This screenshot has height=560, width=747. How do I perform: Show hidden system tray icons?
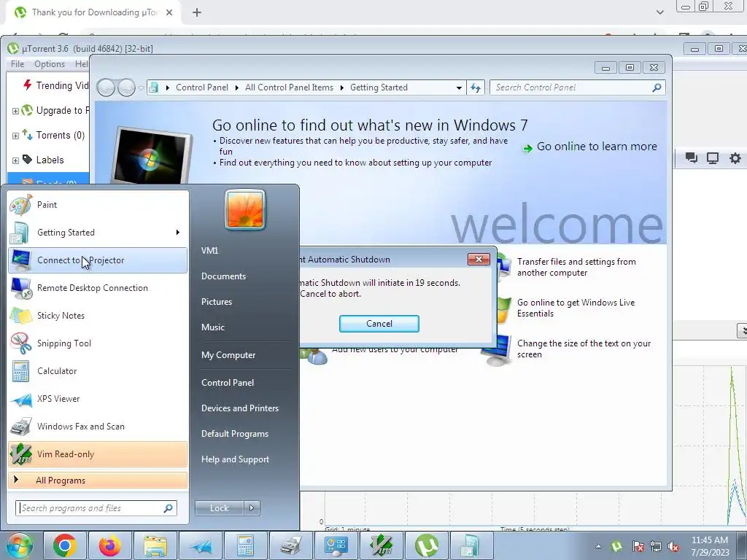[x=598, y=546]
